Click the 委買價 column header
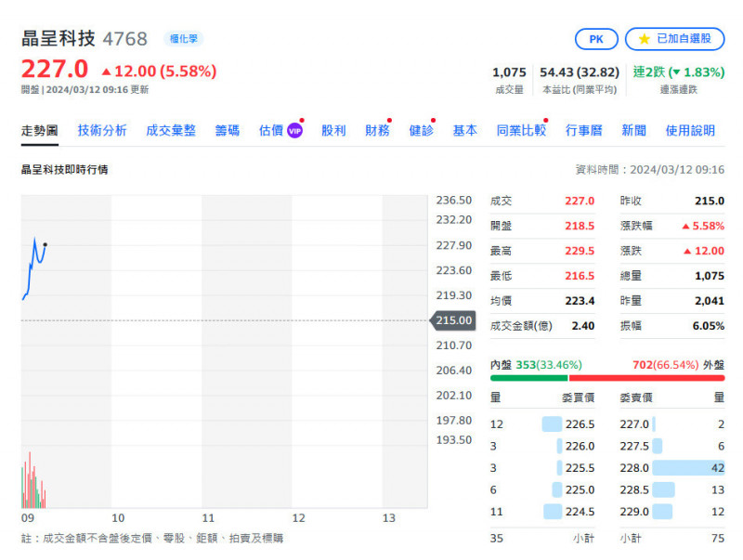Viewport: 743px width, 560px height. pyautogui.click(x=578, y=397)
